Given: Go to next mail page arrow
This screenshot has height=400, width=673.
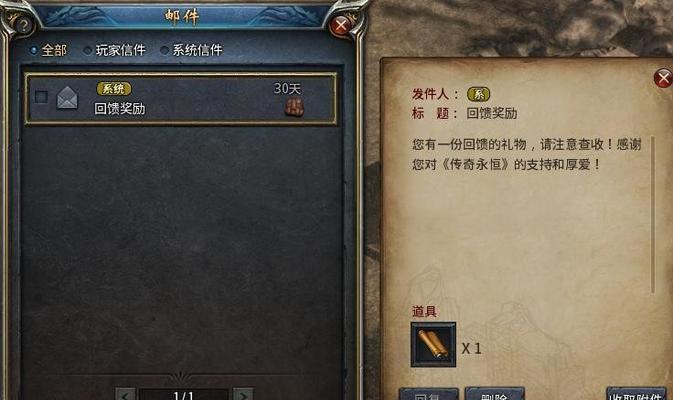Looking at the screenshot, I should (x=243, y=394).
